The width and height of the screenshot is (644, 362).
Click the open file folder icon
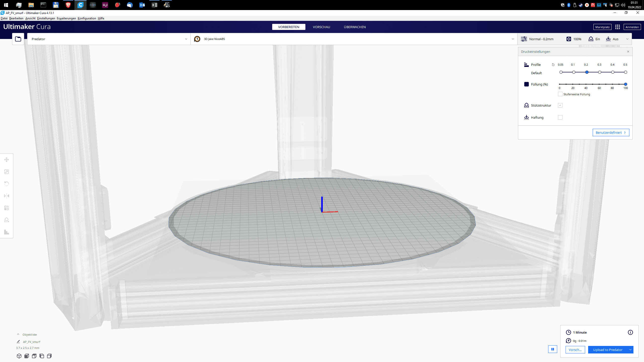click(x=18, y=39)
